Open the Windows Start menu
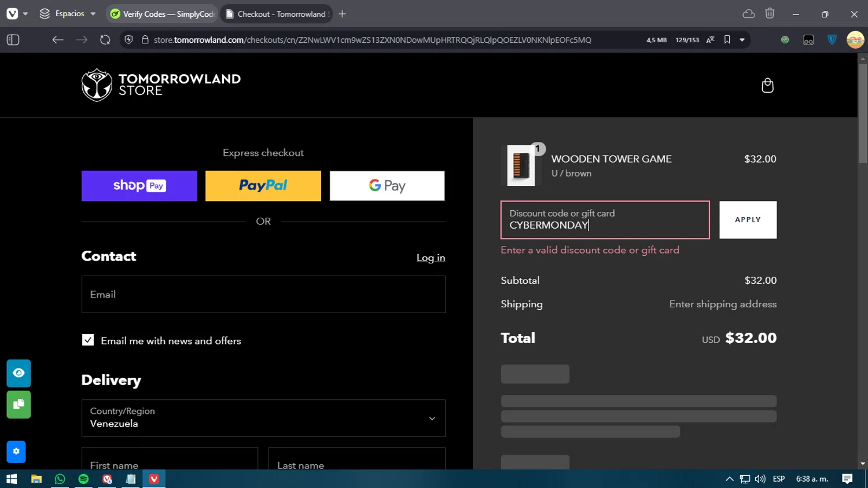Viewport: 868px width, 488px height. [x=12, y=479]
